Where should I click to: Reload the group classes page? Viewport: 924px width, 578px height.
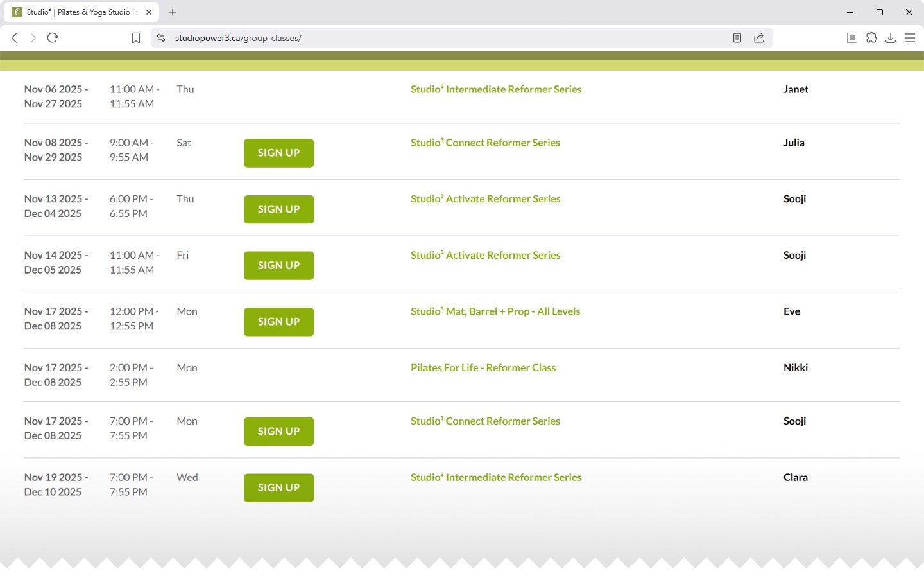tap(53, 38)
